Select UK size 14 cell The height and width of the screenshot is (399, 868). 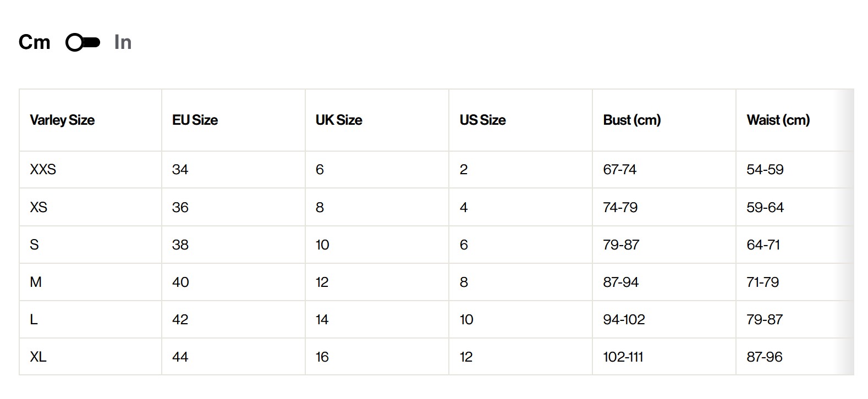[322, 319]
